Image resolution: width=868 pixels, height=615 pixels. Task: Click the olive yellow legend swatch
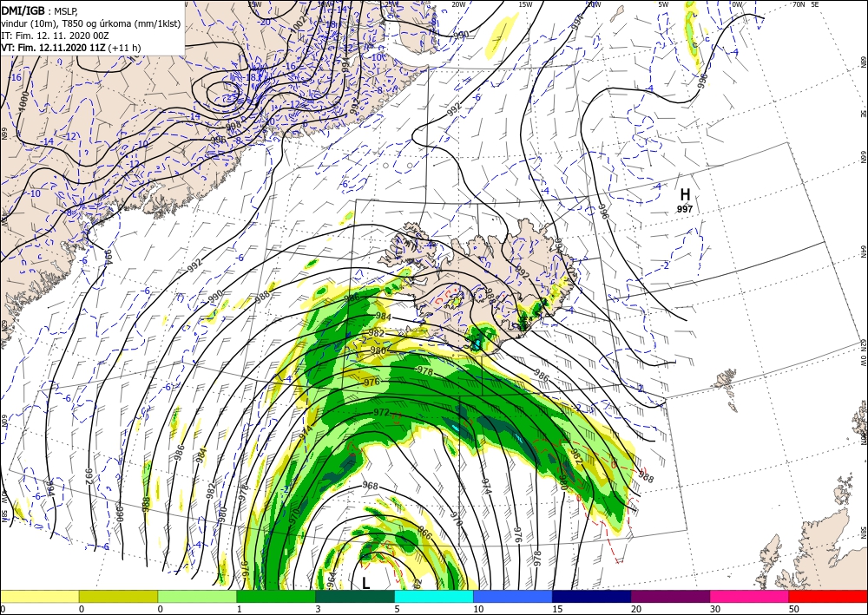118,596
